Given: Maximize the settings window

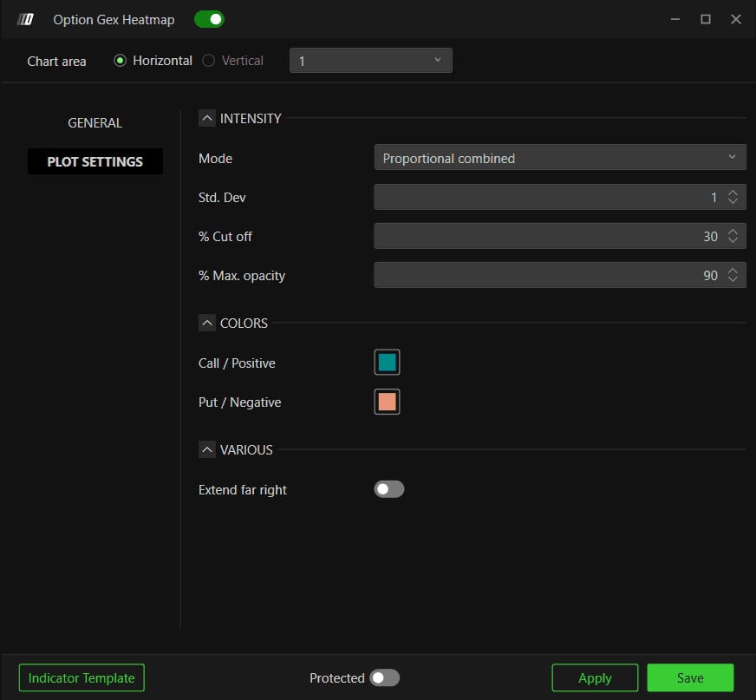Looking at the screenshot, I should tap(706, 19).
